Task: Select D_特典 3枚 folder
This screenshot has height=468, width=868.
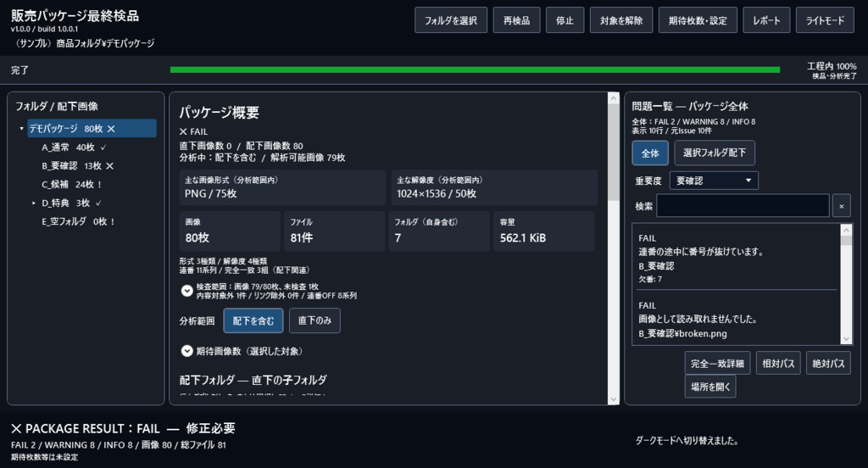Action: coord(65,203)
